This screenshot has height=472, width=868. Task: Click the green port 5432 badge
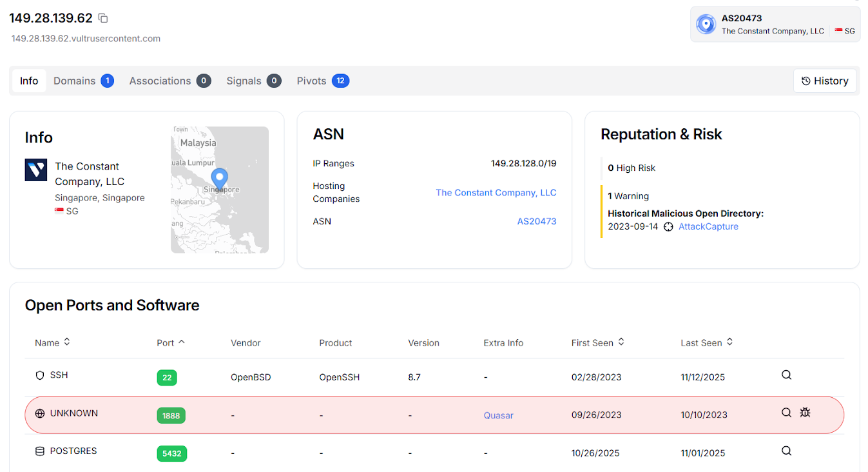[x=171, y=453]
